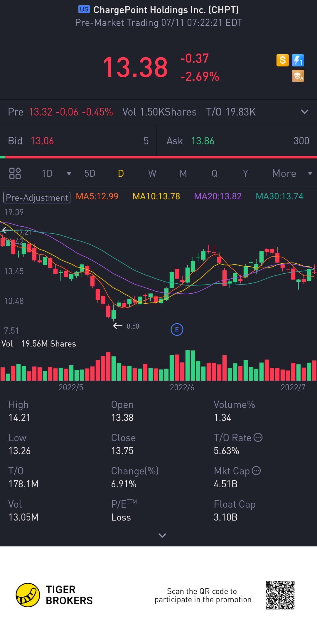Image resolution: width=317 pixels, height=644 pixels.
Task: Select the W weekly chart tab
Action: [152, 173]
